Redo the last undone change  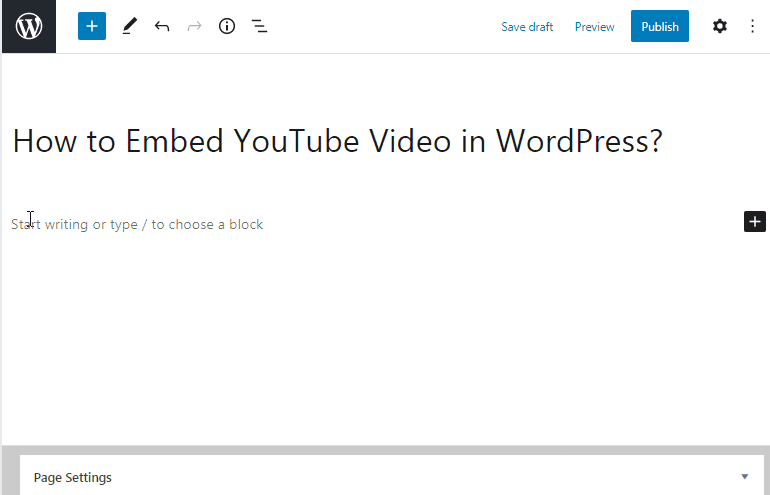click(194, 26)
